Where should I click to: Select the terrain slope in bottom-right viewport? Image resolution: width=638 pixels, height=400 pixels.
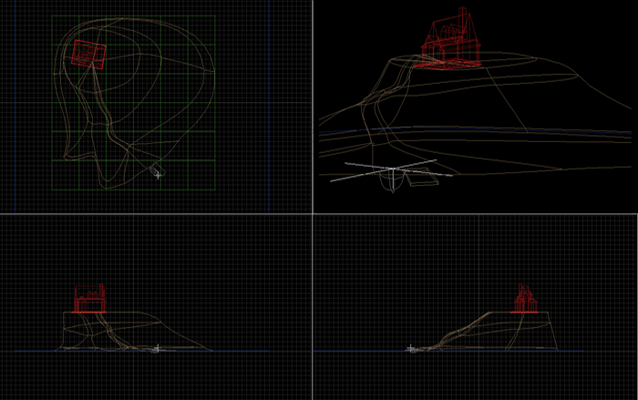(x=460, y=329)
